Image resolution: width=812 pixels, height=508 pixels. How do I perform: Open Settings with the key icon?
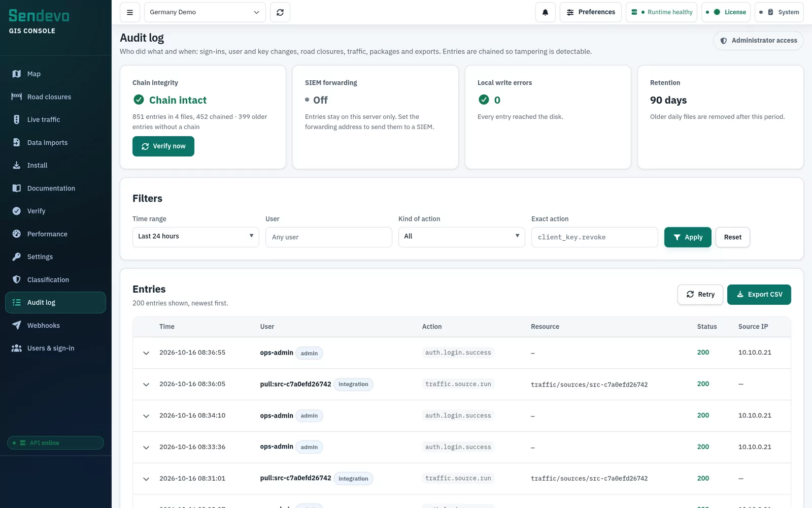[x=55, y=257]
